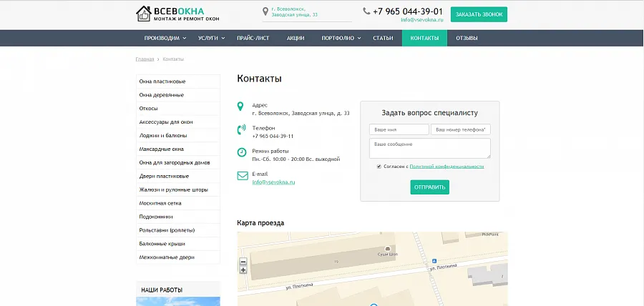The image size is (644, 306).
Task: Click the Всеокна house logo icon
Action: [143, 14]
